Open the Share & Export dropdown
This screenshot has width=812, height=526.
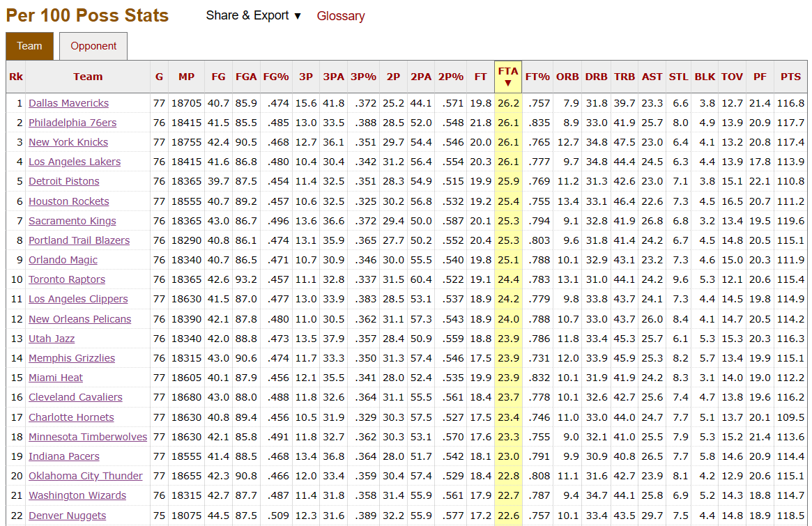[253, 15]
